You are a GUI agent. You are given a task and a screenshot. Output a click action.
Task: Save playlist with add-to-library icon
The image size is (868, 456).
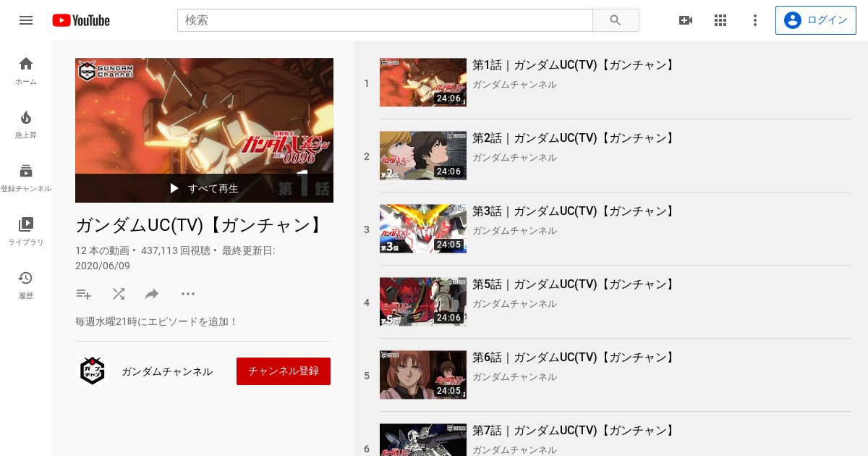pos(84,294)
